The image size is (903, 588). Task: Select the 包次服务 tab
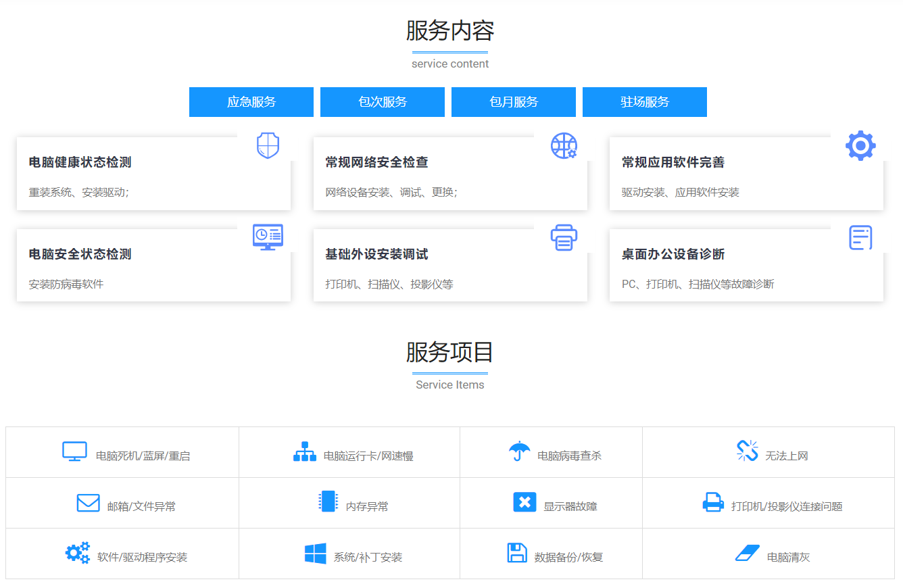(x=383, y=102)
